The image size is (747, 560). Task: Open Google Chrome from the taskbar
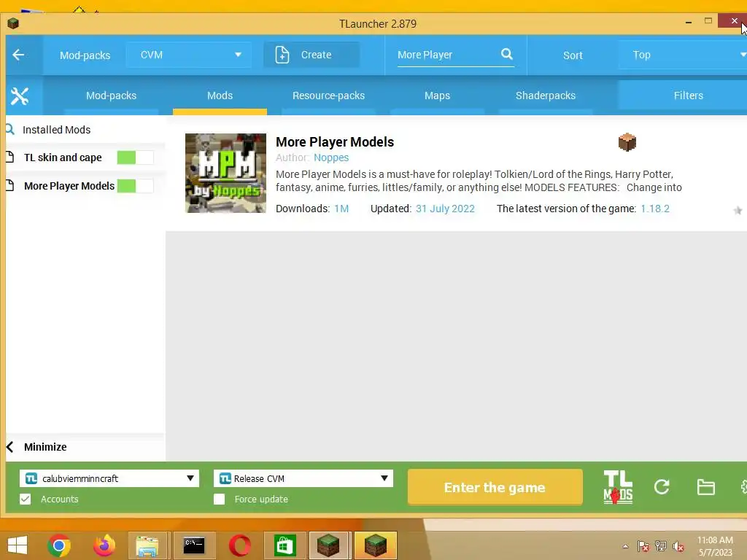(x=59, y=545)
